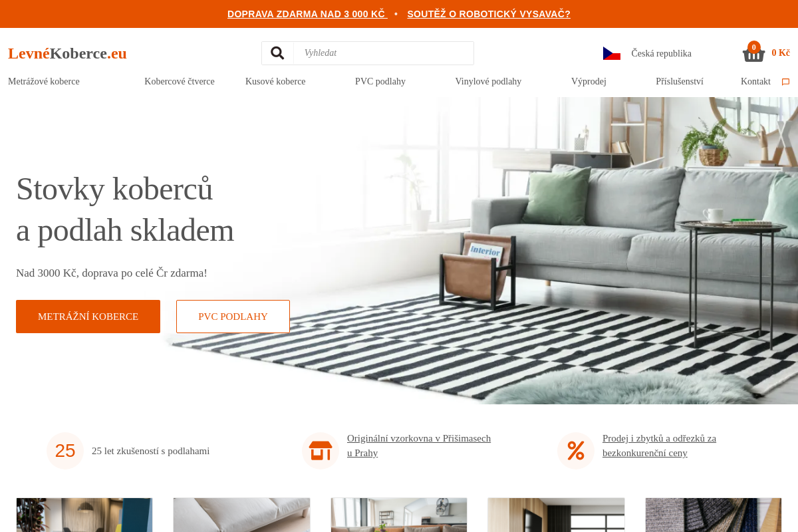Click the percent discount icon
This screenshot has height=532, width=798.
pyautogui.click(x=576, y=451)
